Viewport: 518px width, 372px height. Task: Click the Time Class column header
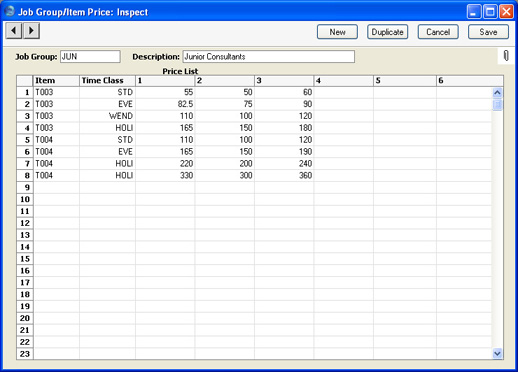[x=107, y=81]
